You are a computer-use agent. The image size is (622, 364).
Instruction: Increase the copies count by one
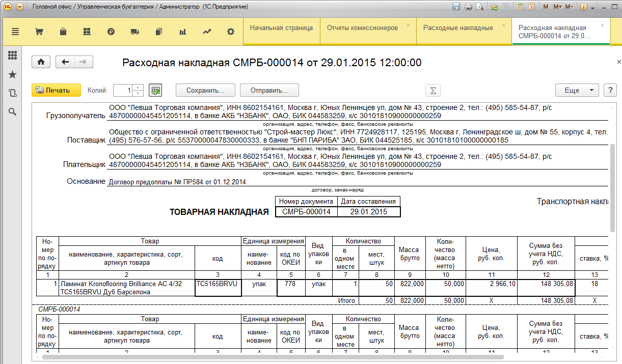tap(139, 87)
